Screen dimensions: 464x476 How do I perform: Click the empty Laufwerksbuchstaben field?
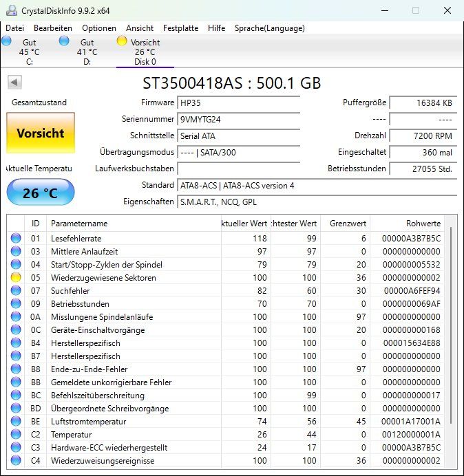coord(239,169)
